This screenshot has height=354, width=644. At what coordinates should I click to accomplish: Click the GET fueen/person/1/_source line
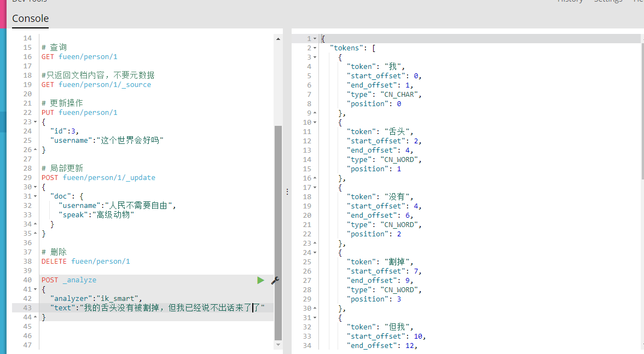[x=96, y=85]
